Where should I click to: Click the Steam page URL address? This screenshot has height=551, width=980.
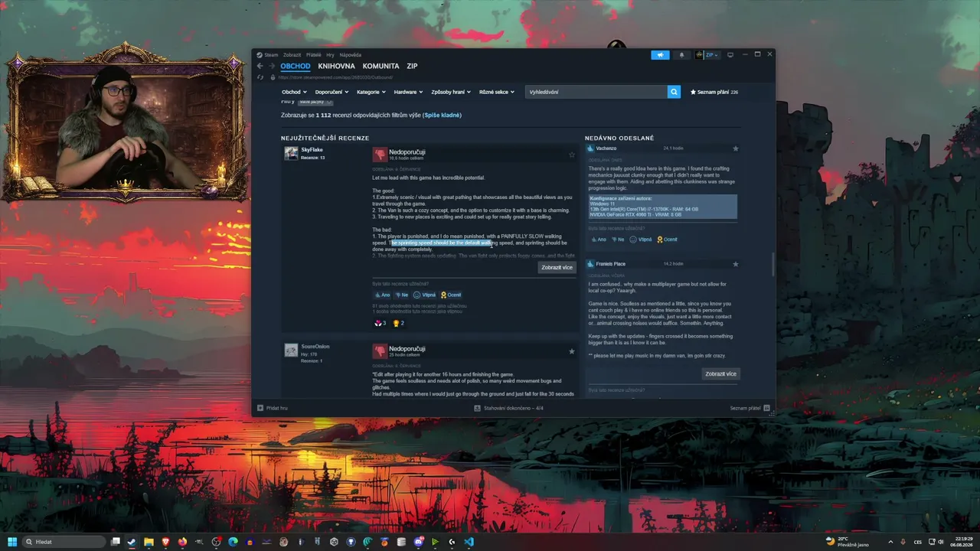(335, 77)
